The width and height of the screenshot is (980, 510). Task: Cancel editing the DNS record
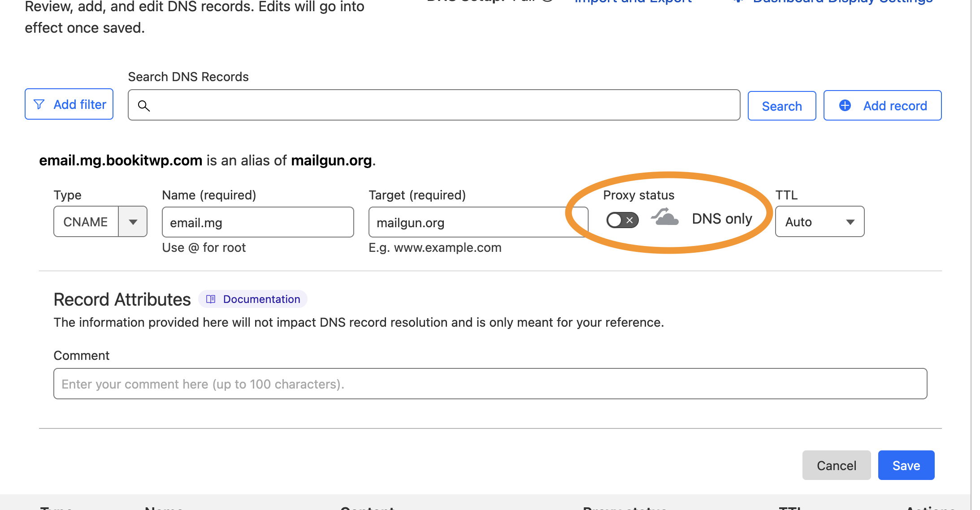(836, 465)
